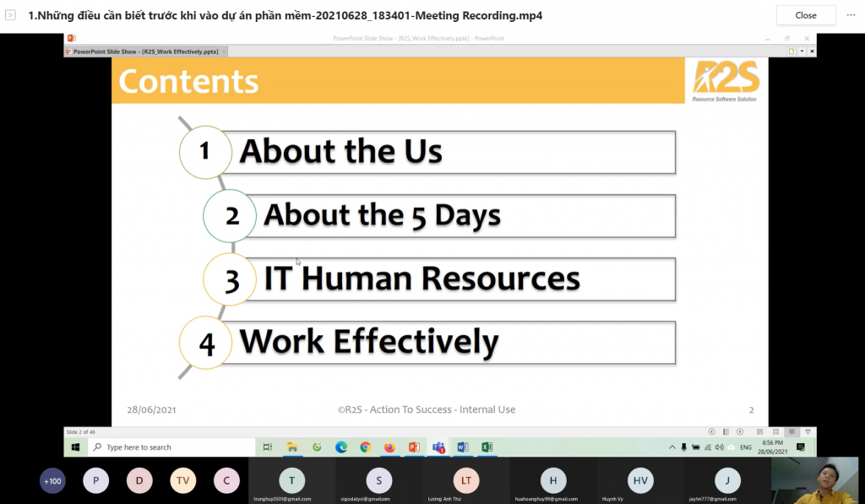Screen dimensions: 865x504
Task: Switch to PowerPoint in the taskbar
Action: (x=414, y=447)
